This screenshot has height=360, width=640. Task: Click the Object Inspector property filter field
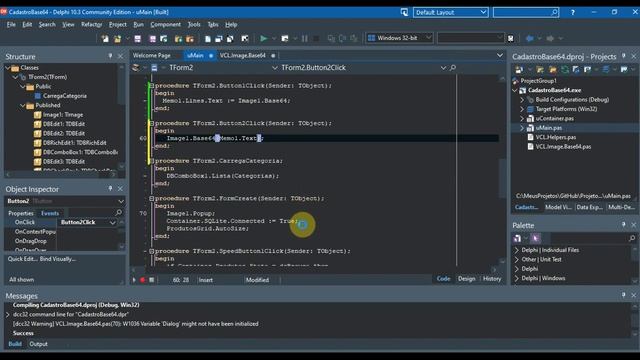point(95,213)
